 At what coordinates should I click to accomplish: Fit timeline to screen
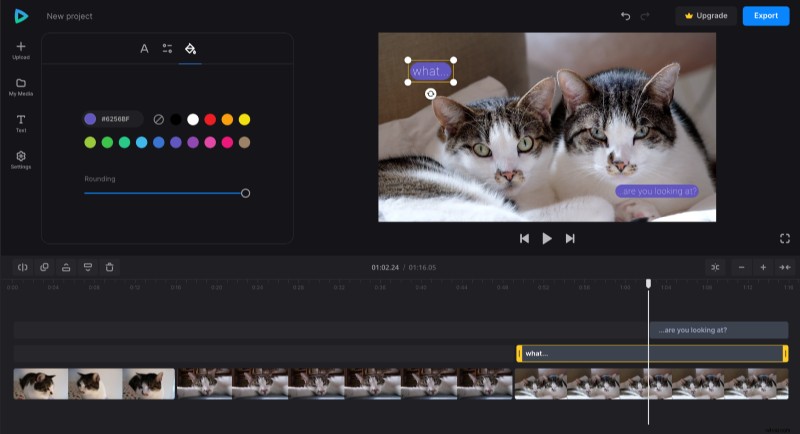click(785, 267)
